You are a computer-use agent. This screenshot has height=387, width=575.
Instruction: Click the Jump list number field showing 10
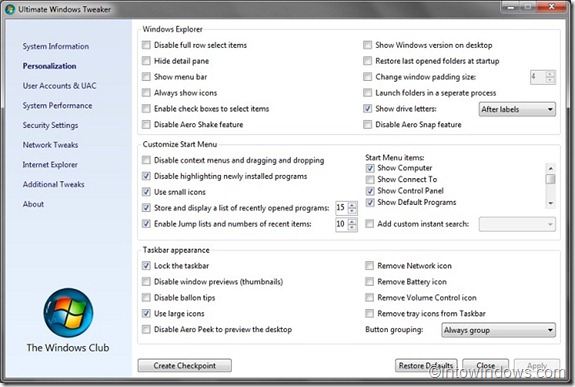pos(341,224)
